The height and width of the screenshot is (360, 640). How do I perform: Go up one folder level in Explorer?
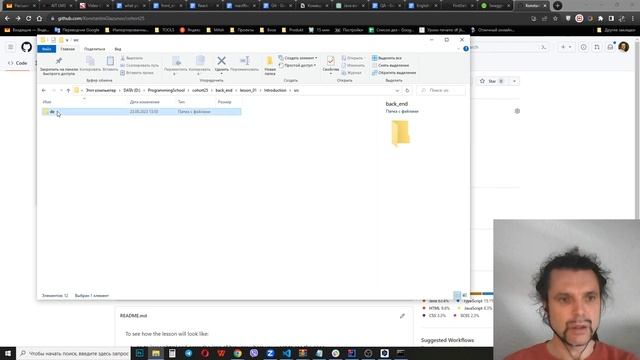68,90
